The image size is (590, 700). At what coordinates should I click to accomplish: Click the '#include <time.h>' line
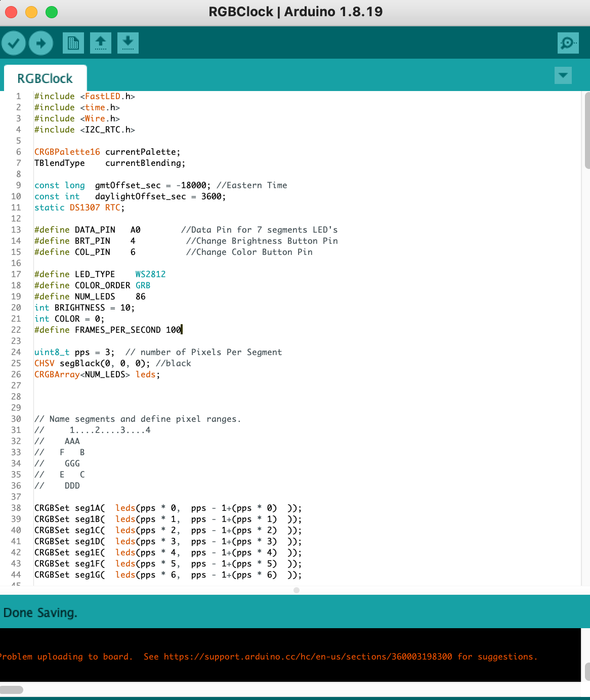click(x=77, y=107)
